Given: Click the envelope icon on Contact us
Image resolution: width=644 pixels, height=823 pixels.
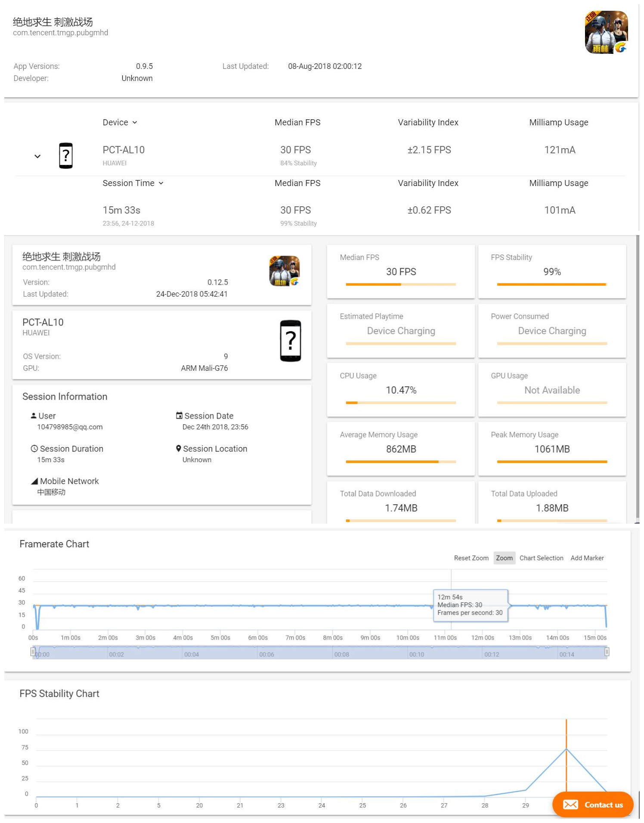Looking at the screenshot, I should pos(570,804).
